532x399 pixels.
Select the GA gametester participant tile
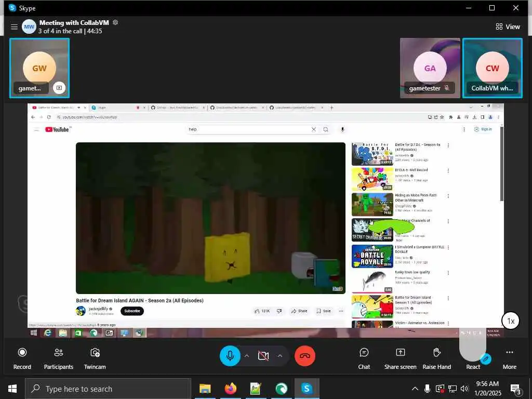pos(430,68)
